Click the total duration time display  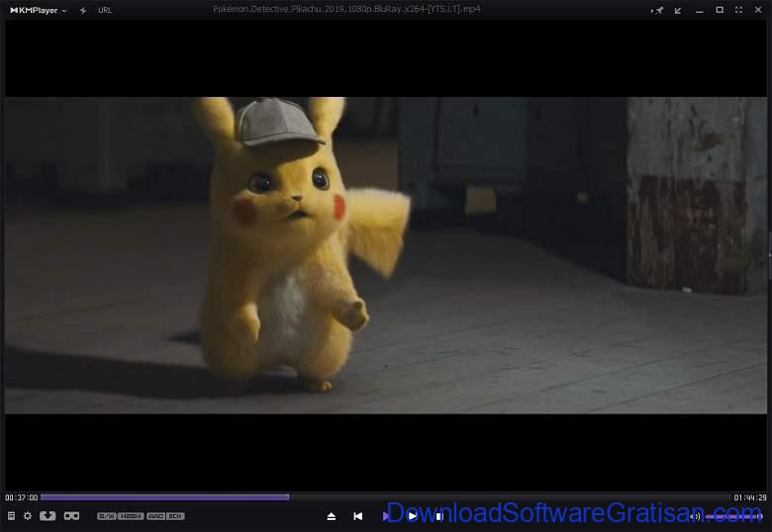tap(750, 497)
